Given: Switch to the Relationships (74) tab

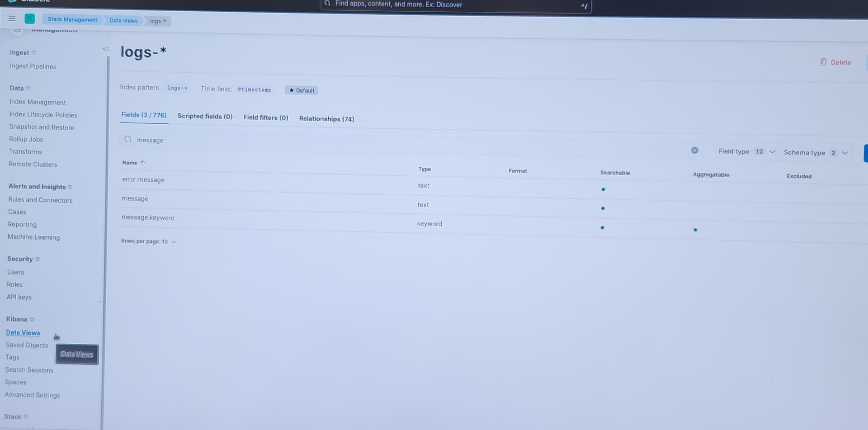Looking at the screenshot, I should (326, 119).
